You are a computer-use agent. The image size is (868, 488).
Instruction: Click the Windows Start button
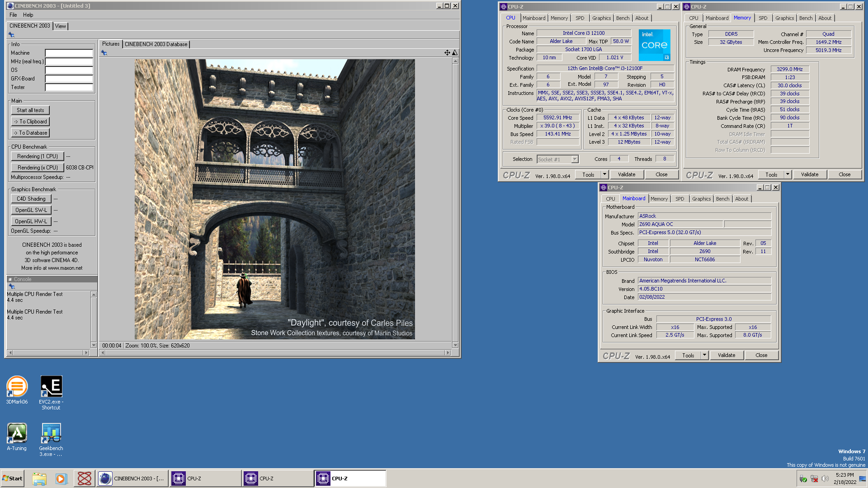click(12, 479)
